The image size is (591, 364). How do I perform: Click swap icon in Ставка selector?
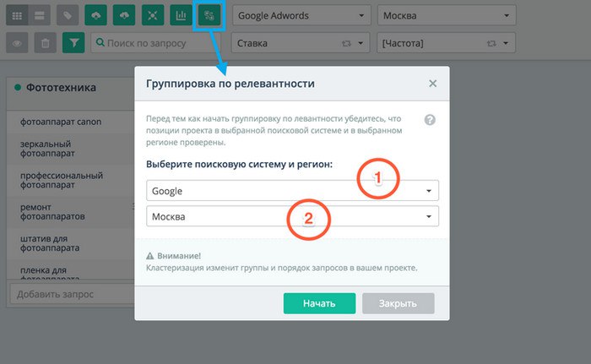(x=346, y=43)
